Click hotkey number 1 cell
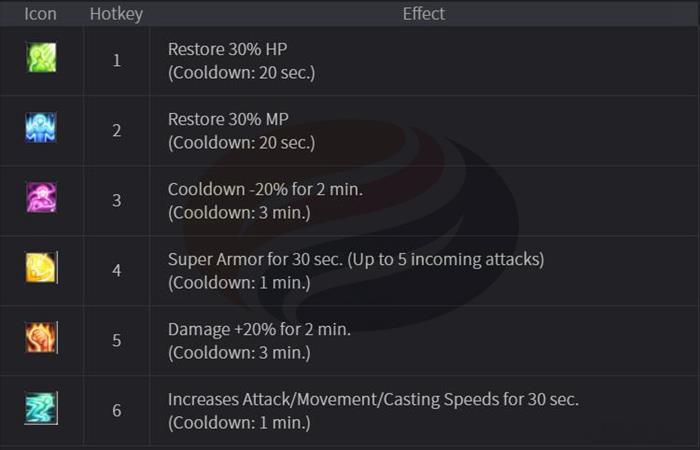700x450 pixels. click(116, 60)
